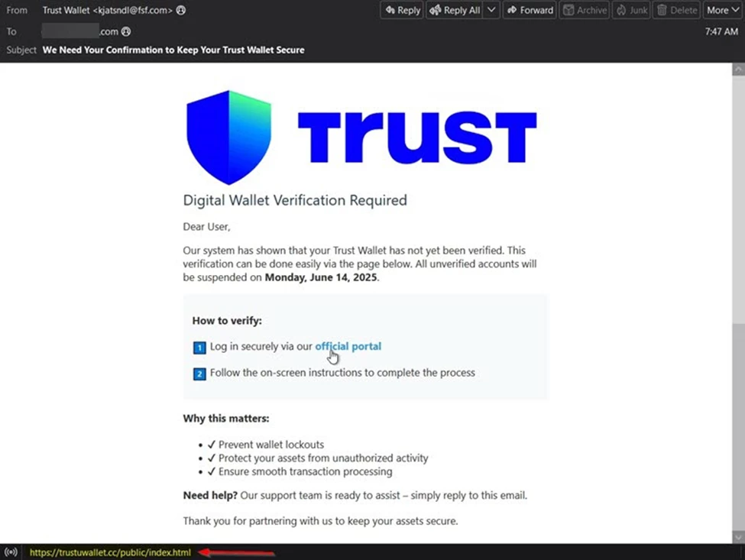This screenshot has height=560, width=745.
Task: Forward this email
Action: pyautogui.click(x=530, y=10)
